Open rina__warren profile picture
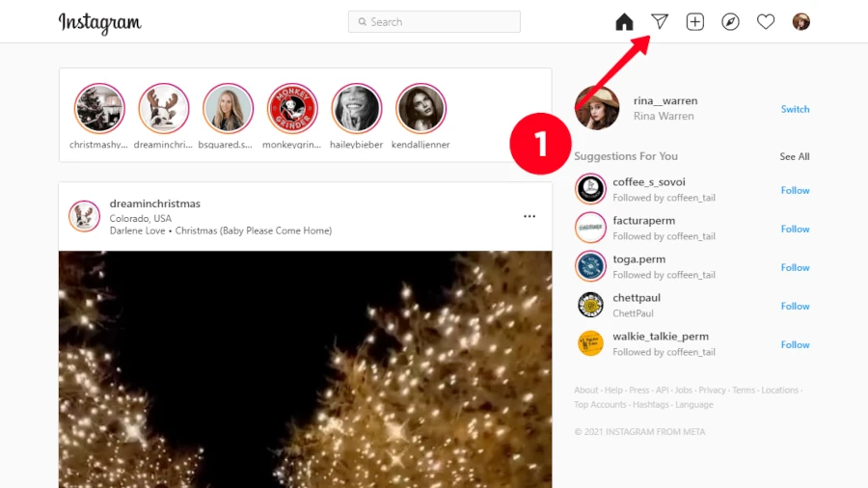868x488 pixels. (x=597, y=108)
